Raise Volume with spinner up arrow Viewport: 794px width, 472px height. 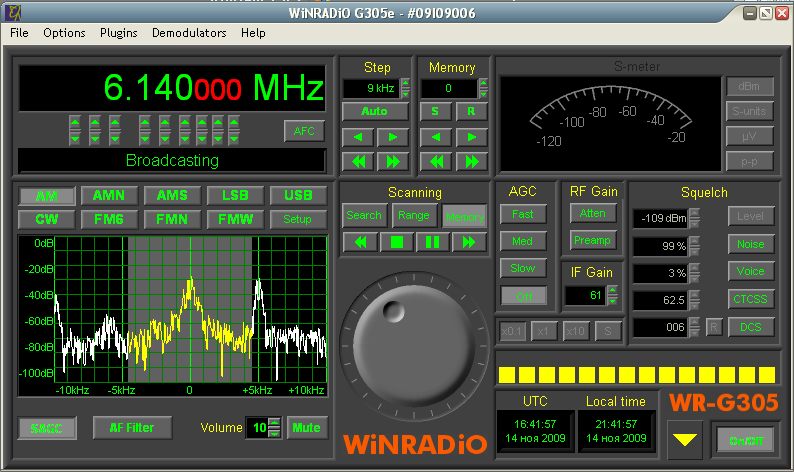(274, 422)
